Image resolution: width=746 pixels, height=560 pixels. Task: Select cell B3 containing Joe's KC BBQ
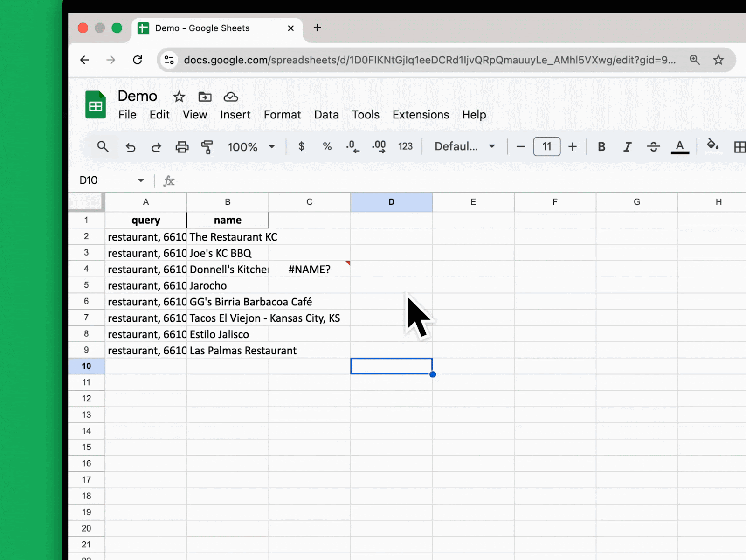228,253
